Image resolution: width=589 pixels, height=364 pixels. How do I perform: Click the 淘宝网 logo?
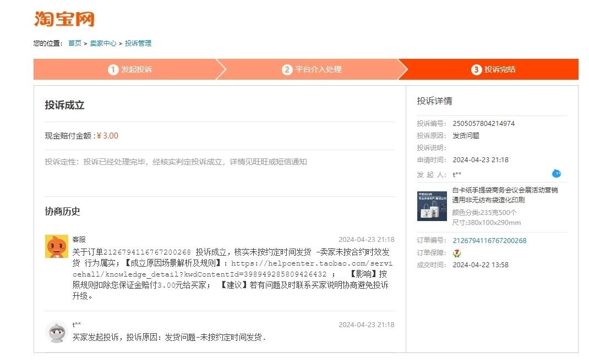click(64, 19)
